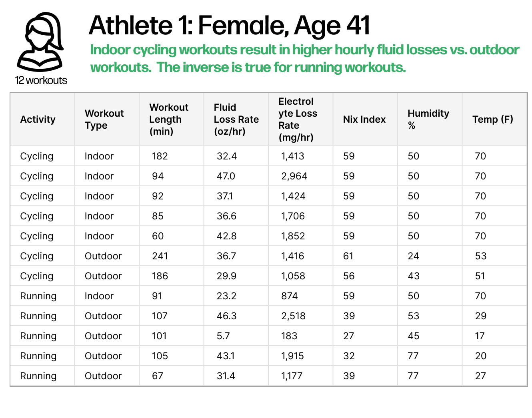Click the Workout Length (min) header
The width and height of the screenshot is (532, 418).
point(168,119)
